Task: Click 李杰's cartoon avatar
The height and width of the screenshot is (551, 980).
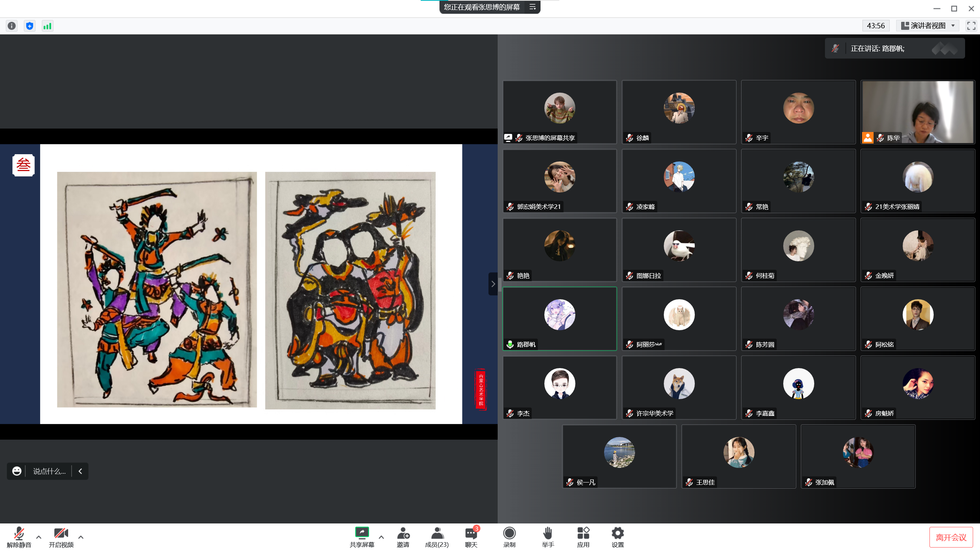Action: click(x=560, y=383)
